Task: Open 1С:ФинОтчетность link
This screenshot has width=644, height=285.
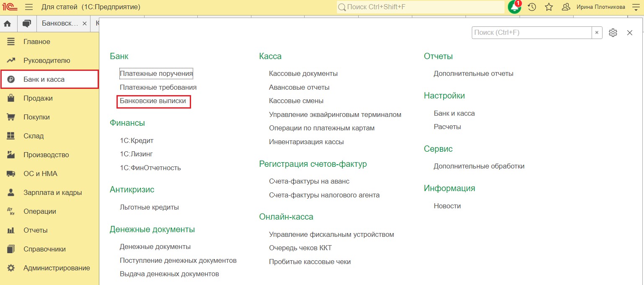Action: 150,168
